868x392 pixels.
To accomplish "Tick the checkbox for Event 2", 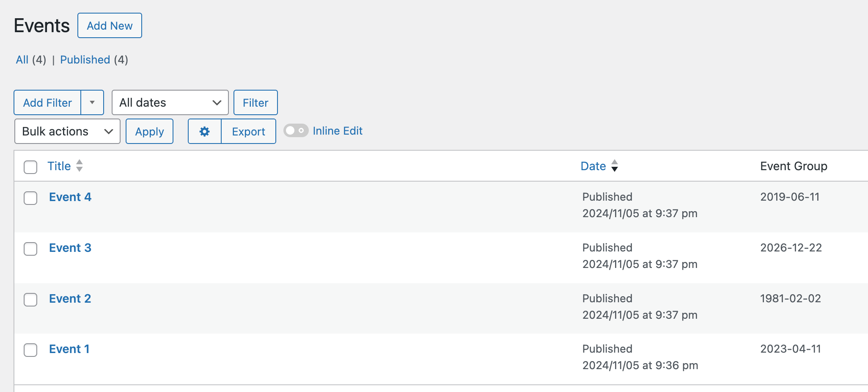I will click(x=30, y=300).
